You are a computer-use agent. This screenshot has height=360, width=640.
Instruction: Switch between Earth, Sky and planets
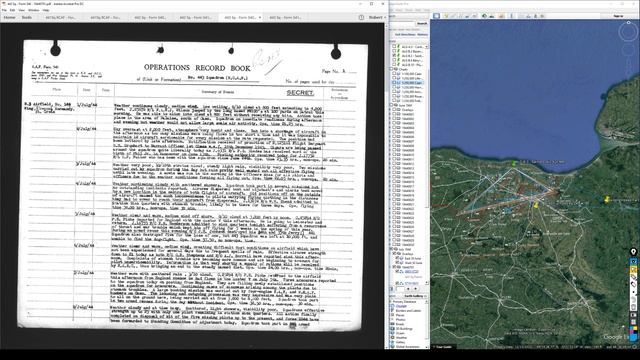pyautogui.click(x=501, y=16)
